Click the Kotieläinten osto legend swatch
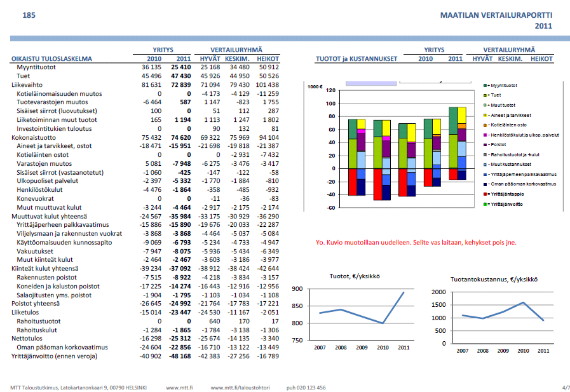The width and height of the screenshot is (570, 392). tap(485, 125)
